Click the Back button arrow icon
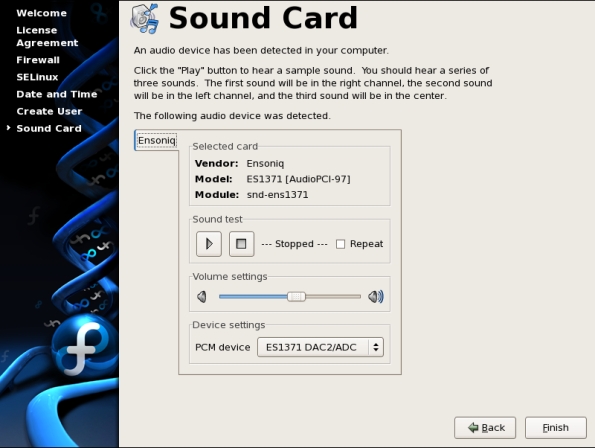The width and height of the screenshot is (595, 448). pos(473,428)
